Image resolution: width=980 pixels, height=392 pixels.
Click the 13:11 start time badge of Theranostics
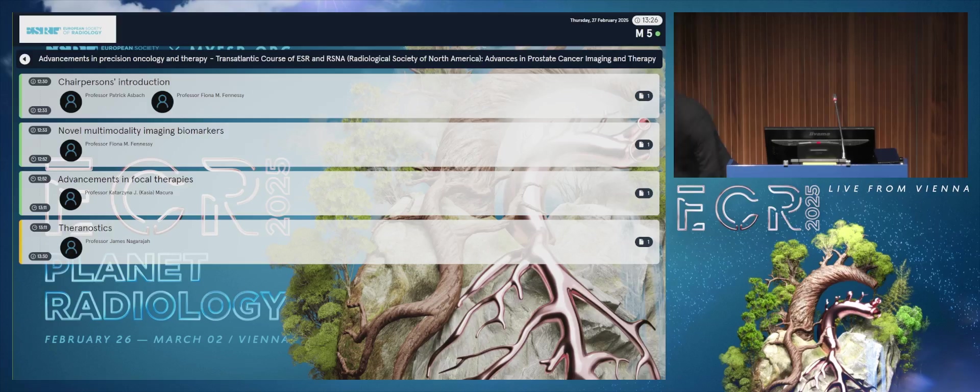coord(39,228)
